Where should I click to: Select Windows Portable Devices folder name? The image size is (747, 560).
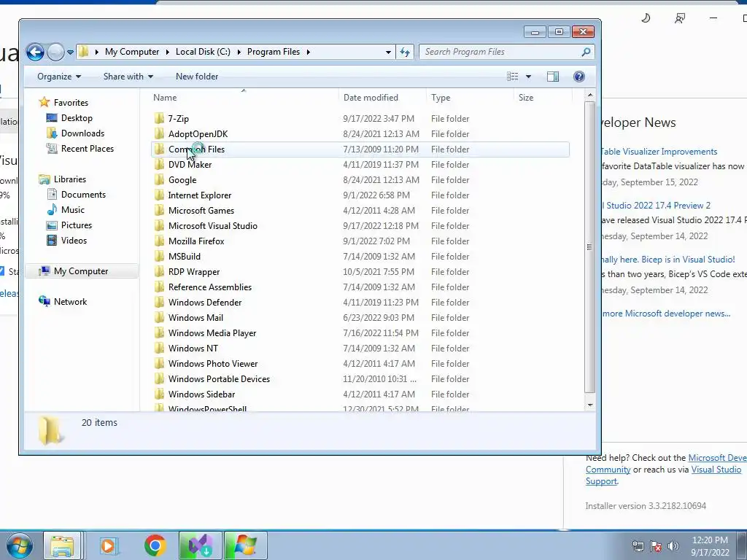click(x=219, y=378)
